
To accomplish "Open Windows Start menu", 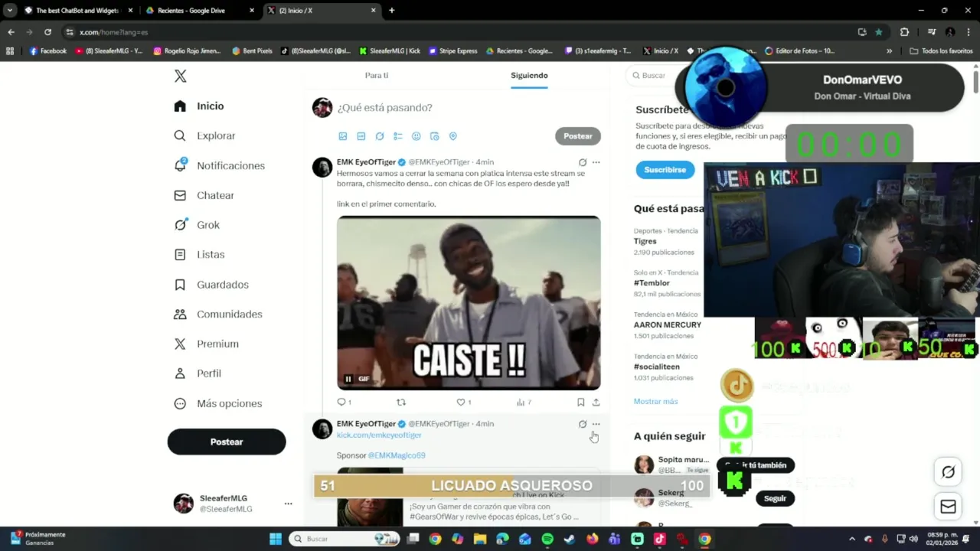I will pos(276,539).
